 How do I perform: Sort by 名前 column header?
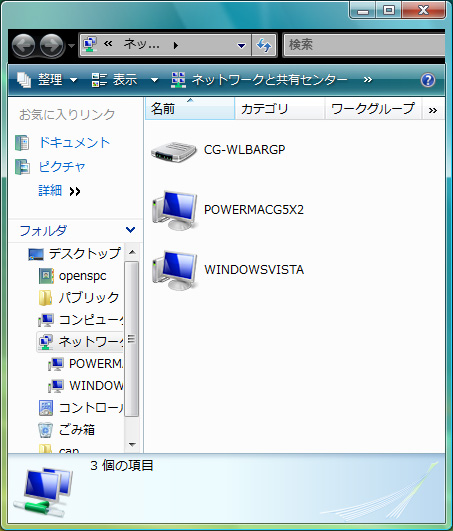[190, 108]
